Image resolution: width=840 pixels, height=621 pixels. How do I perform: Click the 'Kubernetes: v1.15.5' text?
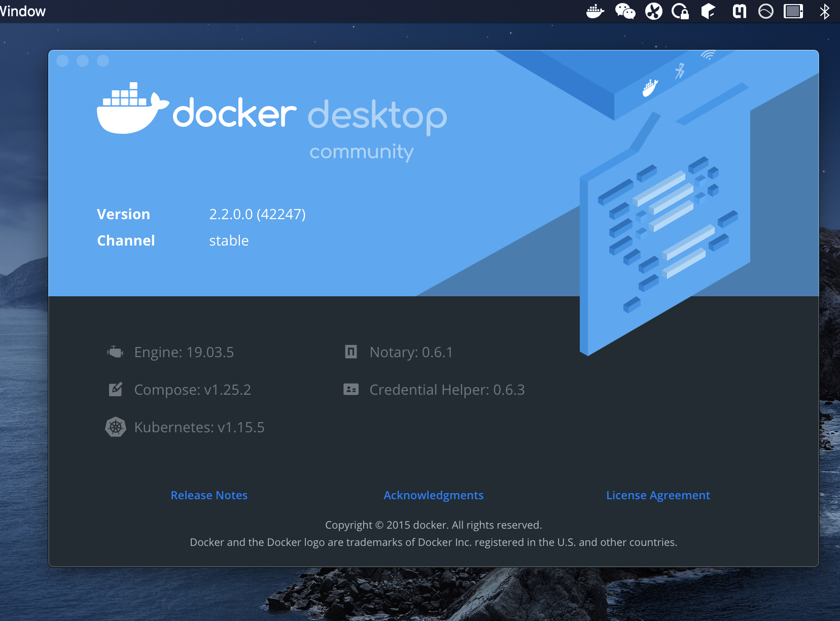[x=199, y=427]
